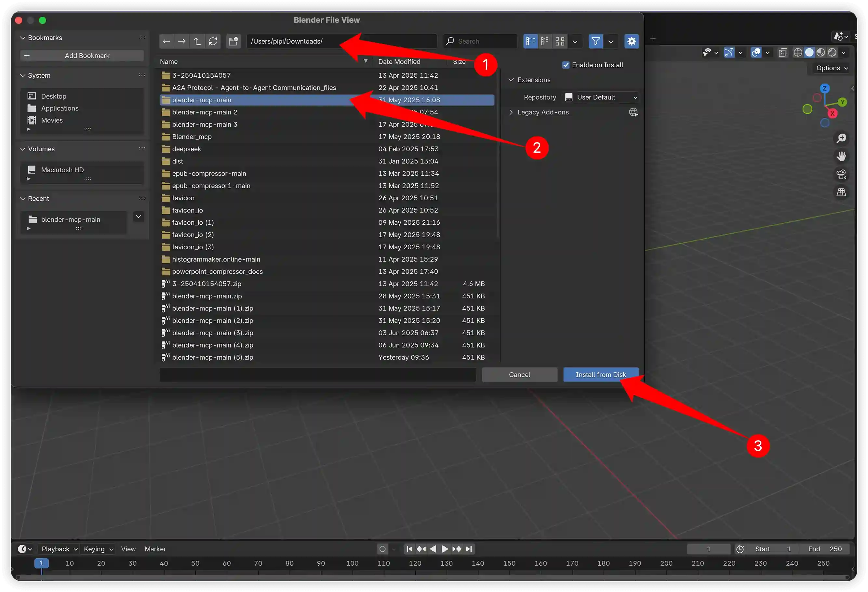Select blender-mcp-main.zip file
Image resolution: width=868 pixels, height=592 pixels.
pos(327,296)
